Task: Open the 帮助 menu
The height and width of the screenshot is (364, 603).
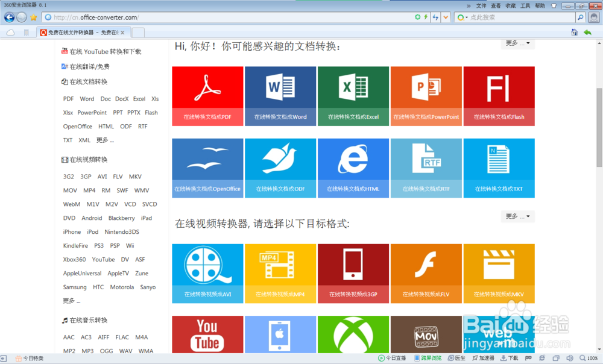Action: (540, 6)
